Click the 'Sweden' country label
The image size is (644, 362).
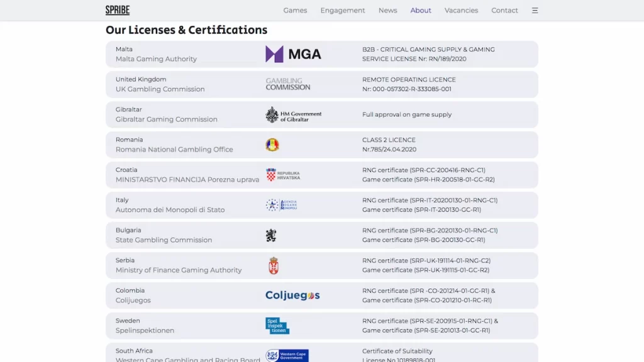click(128, 321)
